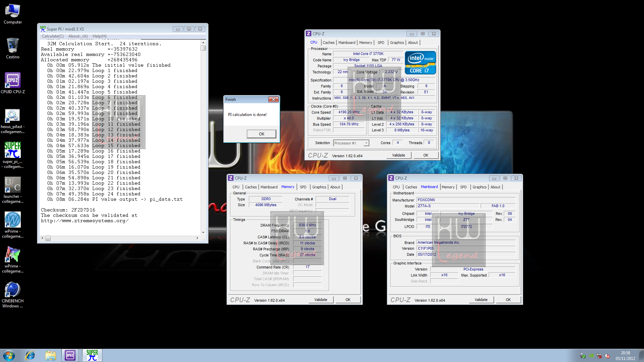Screen dimensions: 644x362
Task: Switch to Caches tab in top CPU-Z
Action: [328, 43]
